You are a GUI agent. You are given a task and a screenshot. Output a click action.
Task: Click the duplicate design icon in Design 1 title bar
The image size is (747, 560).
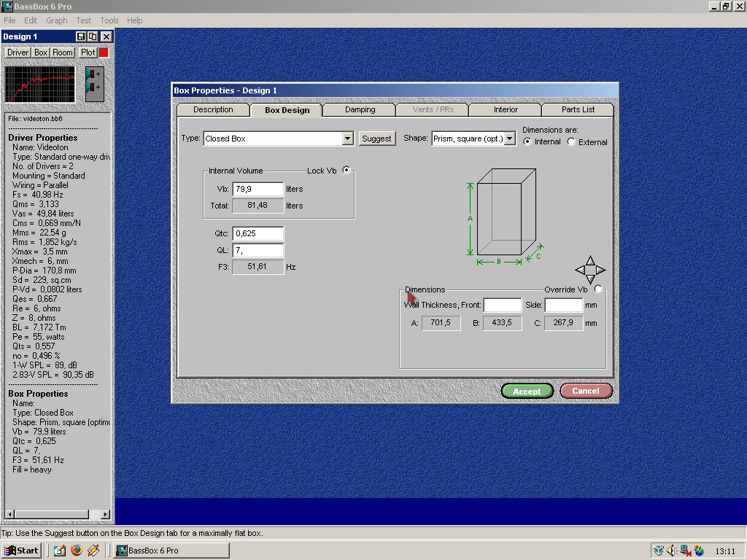point(93,36)
